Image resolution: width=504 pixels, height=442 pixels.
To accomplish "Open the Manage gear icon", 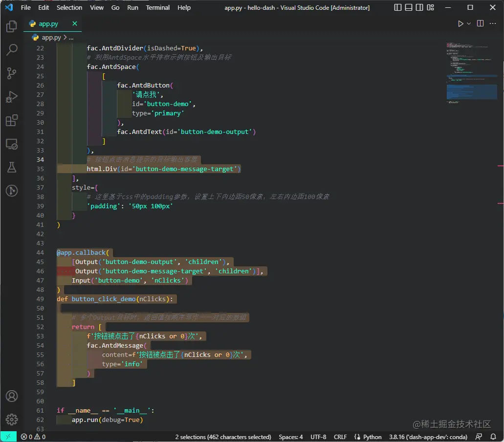I will (12, 419).
